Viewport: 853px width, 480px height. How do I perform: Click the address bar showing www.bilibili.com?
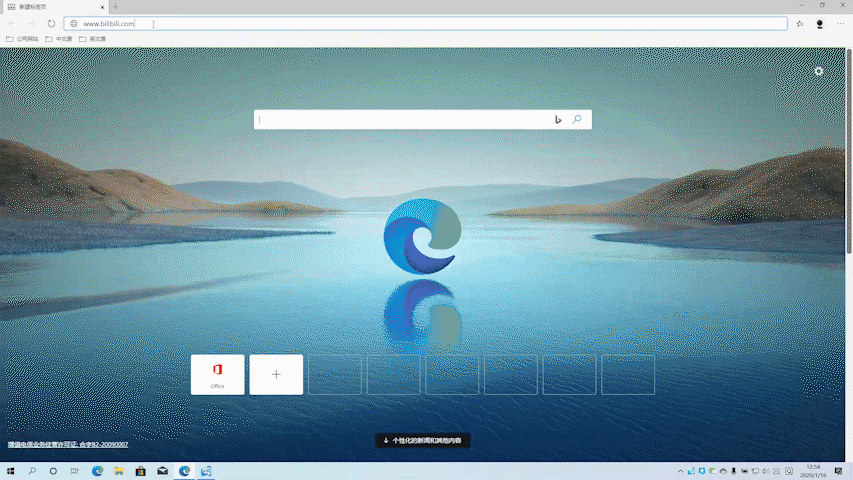coord(425,23)
